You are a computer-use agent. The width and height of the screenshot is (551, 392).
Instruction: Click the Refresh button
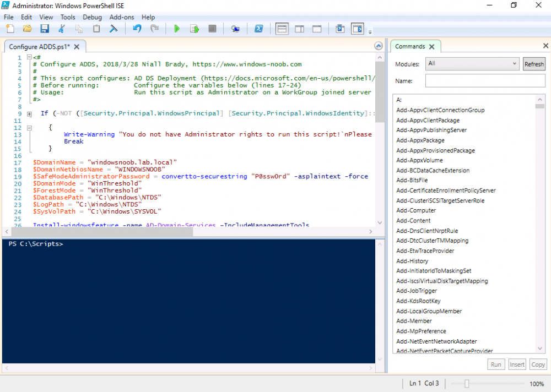pos(534,64)
